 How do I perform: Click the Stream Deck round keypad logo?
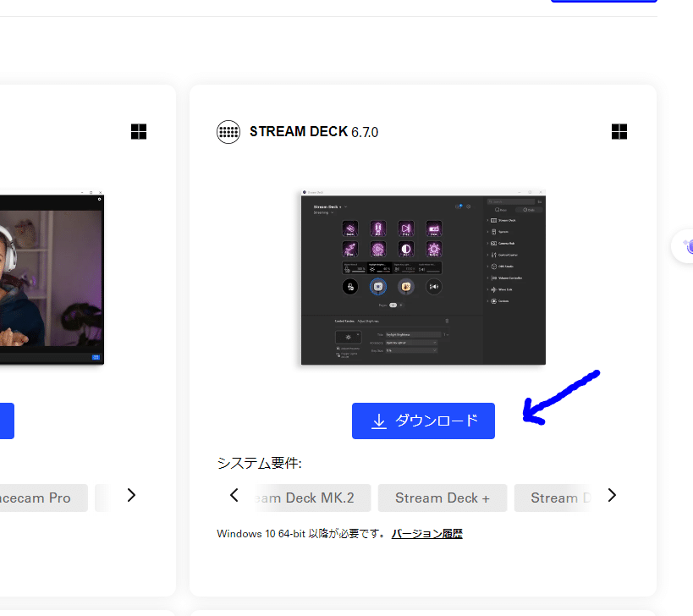(228, 132)
